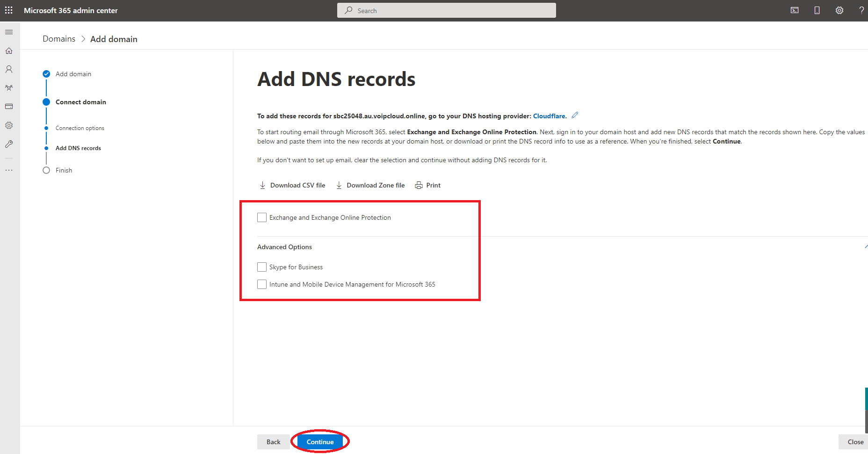Click the Download CSV file label
This screenshot has width=868, height=454.
[298, 185]
